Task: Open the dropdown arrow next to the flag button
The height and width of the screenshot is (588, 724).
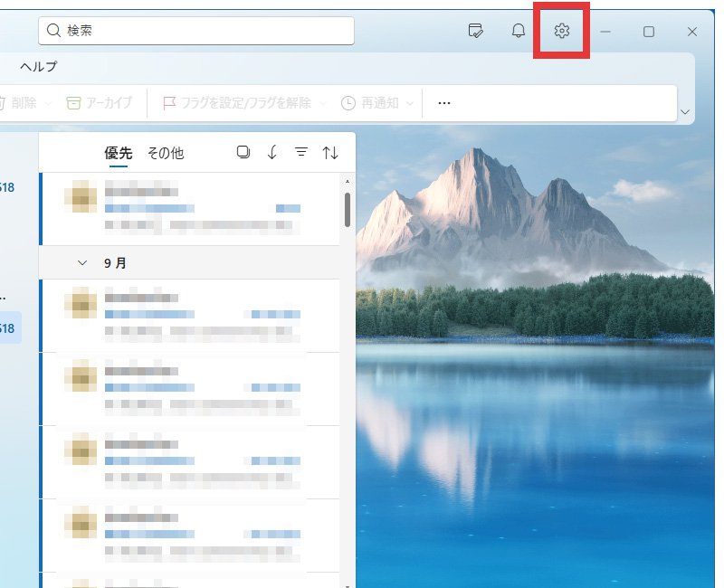Action: coord(323,103)
